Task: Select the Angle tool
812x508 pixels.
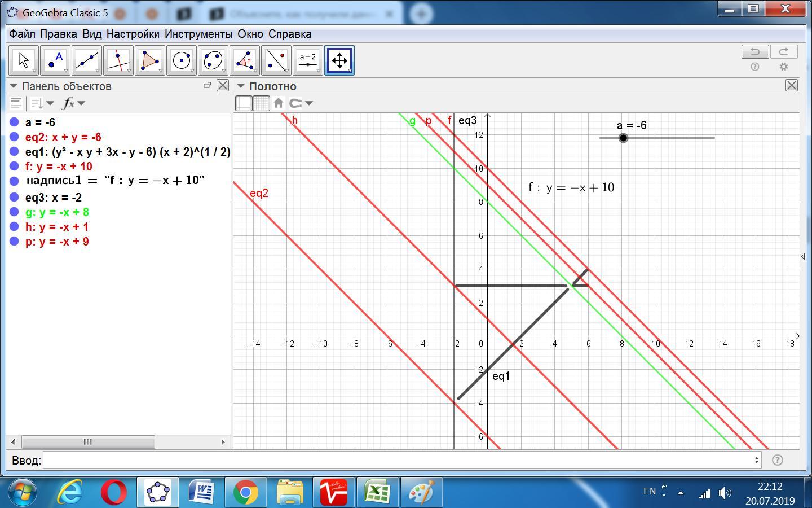Action: click(x=245, y=60)
